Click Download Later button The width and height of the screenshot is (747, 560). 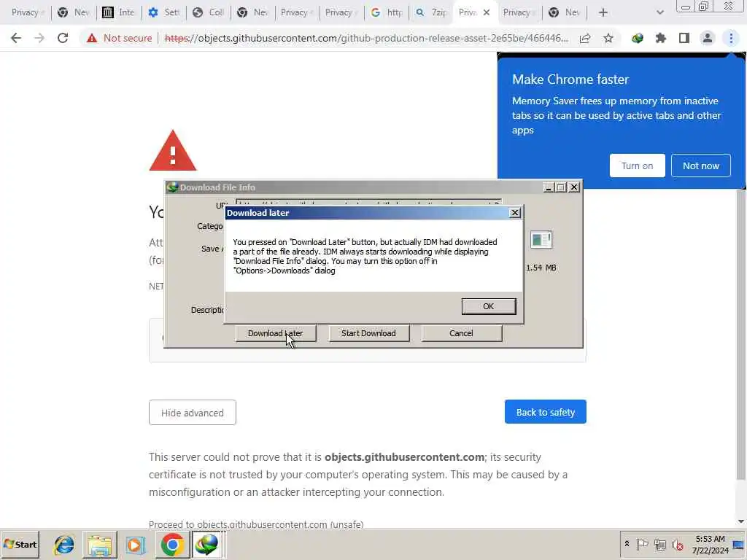(x=275, y=333)
